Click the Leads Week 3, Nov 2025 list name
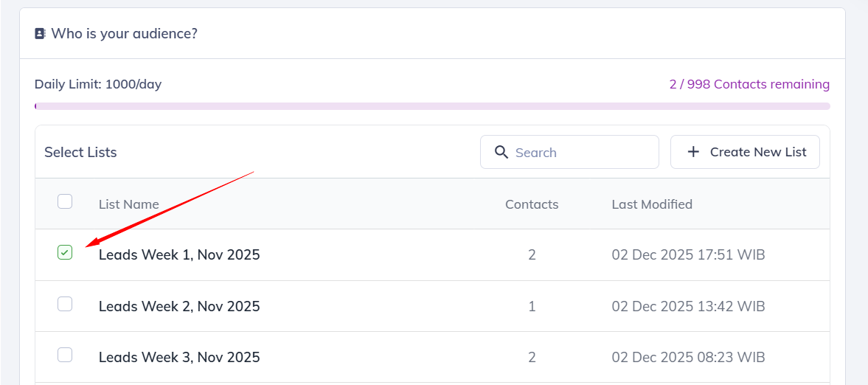 click(179, 357)
